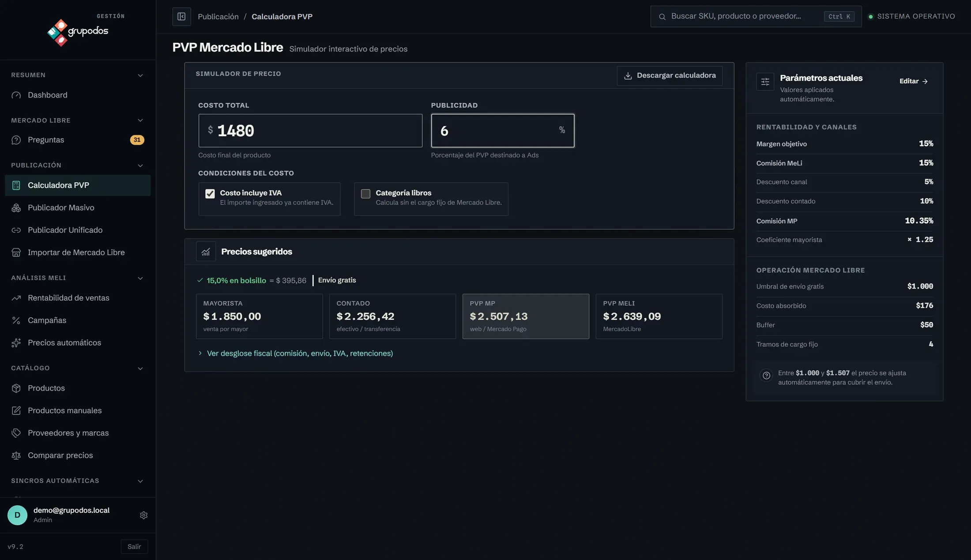
Task: Click the user avatar D
Action: (18, 515)
